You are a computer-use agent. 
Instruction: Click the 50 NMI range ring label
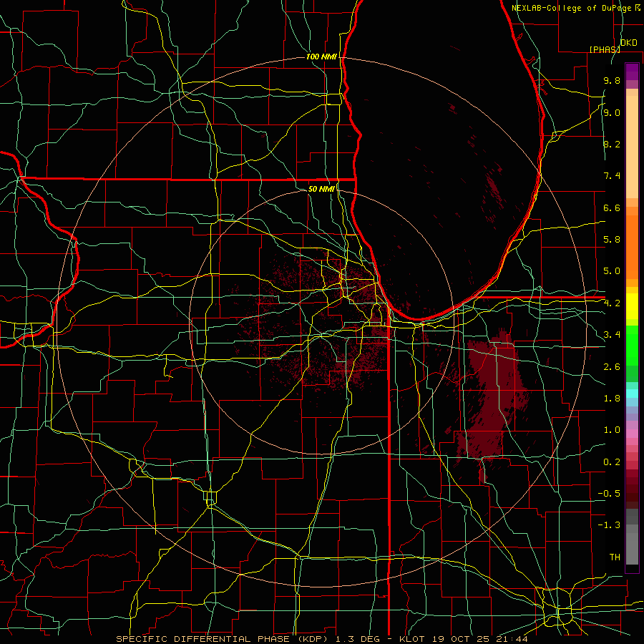pyautogui.click(x=321, y=189)
